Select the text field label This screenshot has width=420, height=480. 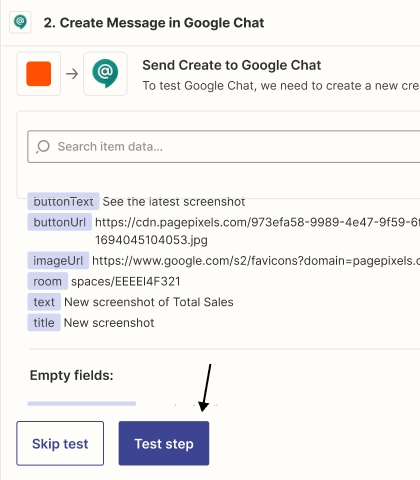[x=44, y=302]
